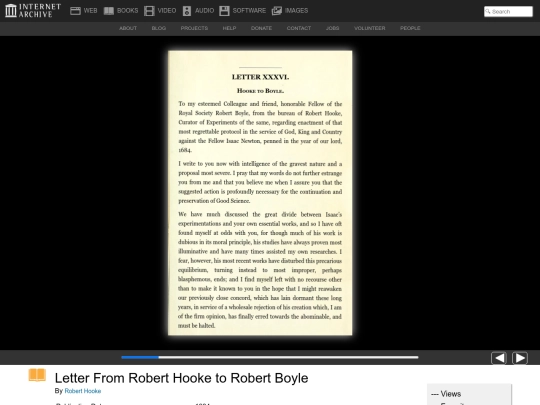Screen dimensions: 540x405
Task: Open the PROJECTS link
Action: (x=194, y=28)
